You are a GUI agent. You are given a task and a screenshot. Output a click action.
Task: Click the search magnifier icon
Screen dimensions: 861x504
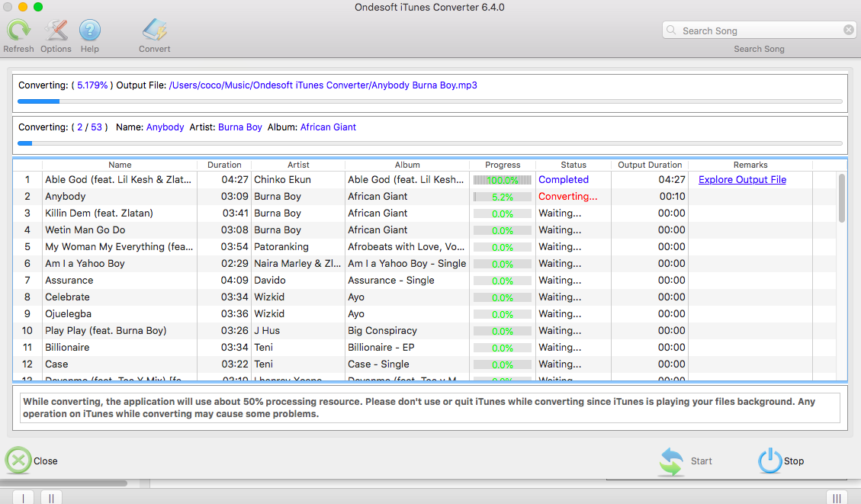pos(671,30)
